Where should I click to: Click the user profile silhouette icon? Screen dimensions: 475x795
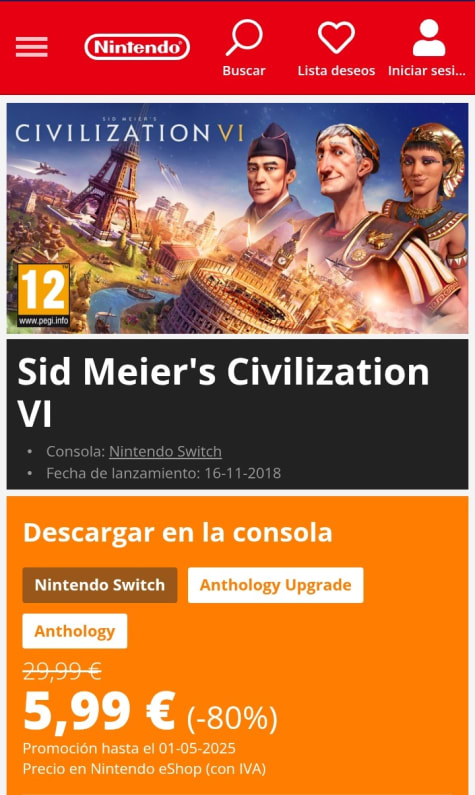click(429, 38)
